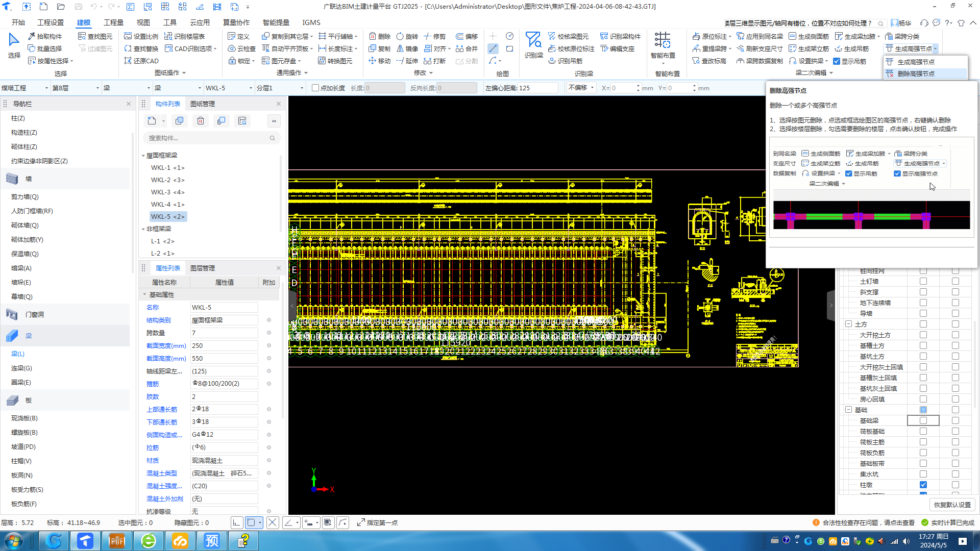This screenshot has width=980, height=551.
Task: Select the 镜像 mirror tool
Action: tap(407, 48)
